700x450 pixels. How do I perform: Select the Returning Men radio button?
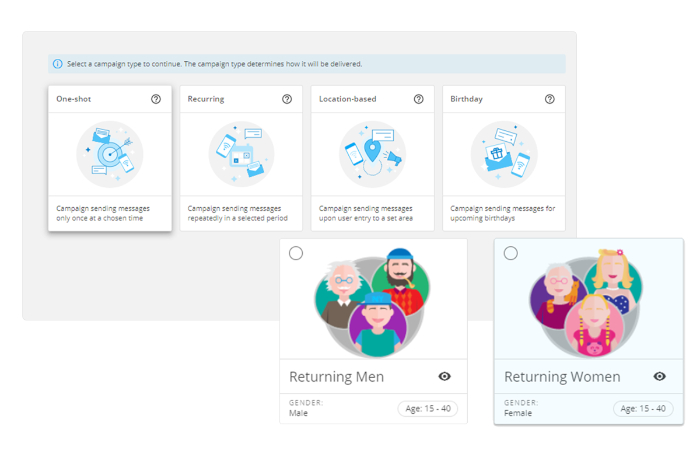point(296,254)
